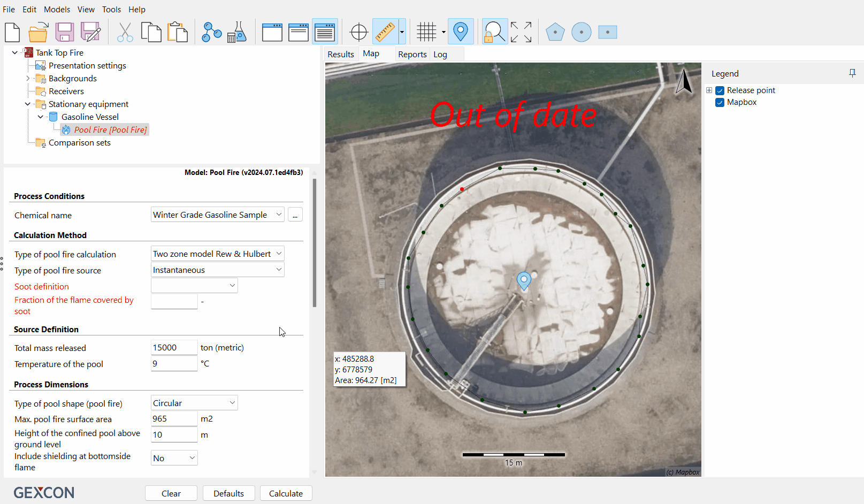Screen dimensions: 864x504
Task: Select the polygon shape tool
Action: tap(555, 32)
